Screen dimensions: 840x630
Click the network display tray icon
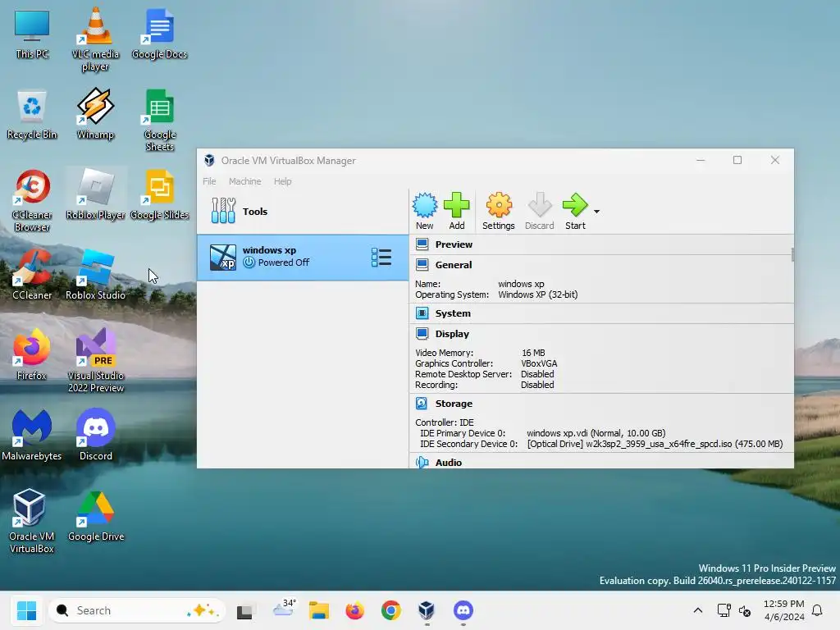[x=724, y=610]
